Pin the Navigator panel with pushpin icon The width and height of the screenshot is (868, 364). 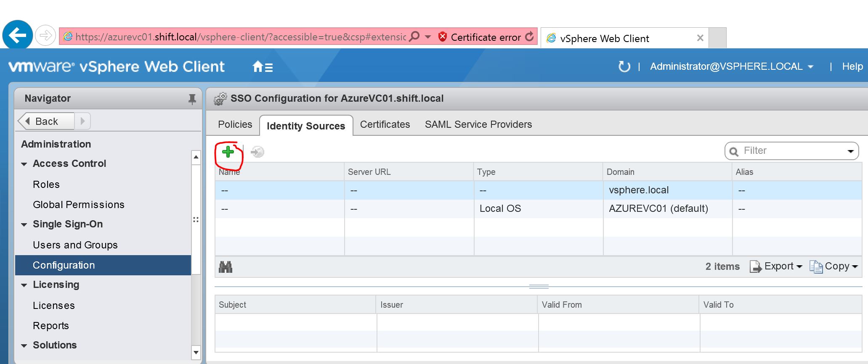[192, 99]
